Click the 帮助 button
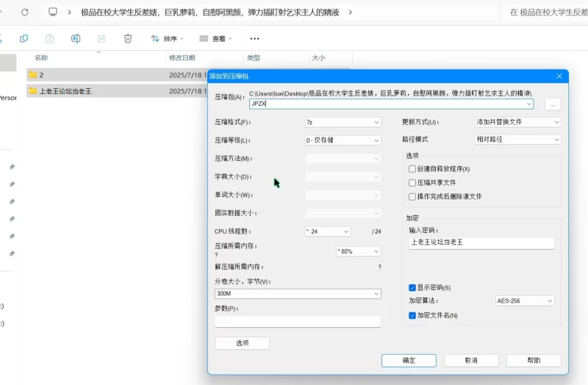Screen dimensions: 588x385 click(x=534, y=361)
